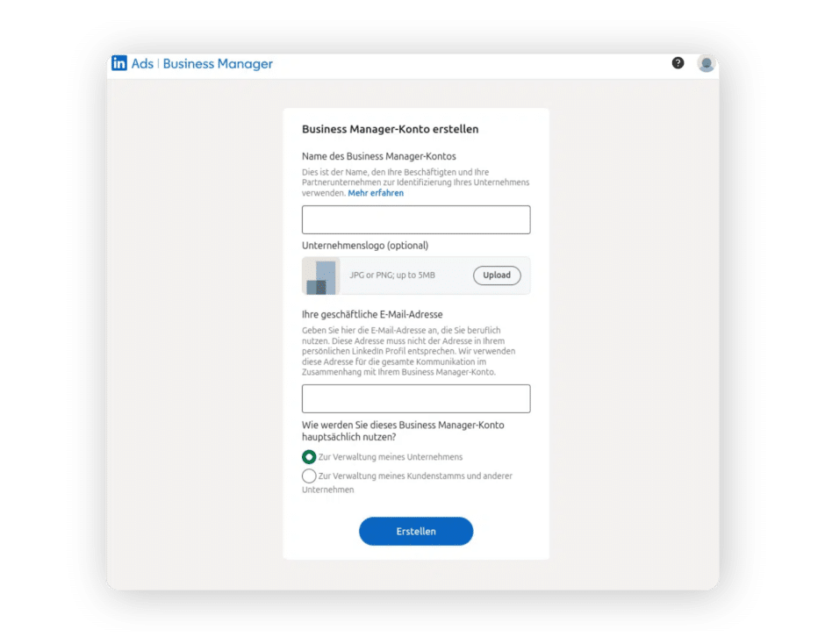This screenshot has width=825, height=644.
Task: Click the Erstellen button
Action: (416, 531)
